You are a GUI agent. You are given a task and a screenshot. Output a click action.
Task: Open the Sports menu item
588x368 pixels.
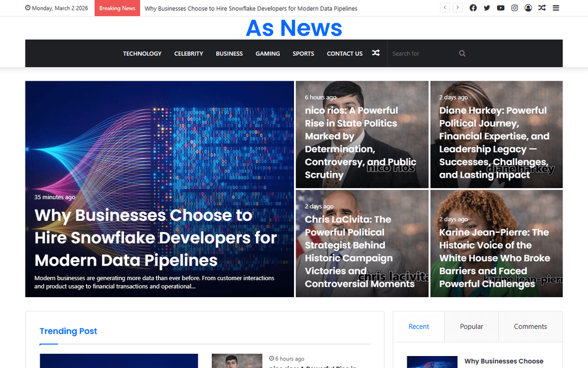303,53
